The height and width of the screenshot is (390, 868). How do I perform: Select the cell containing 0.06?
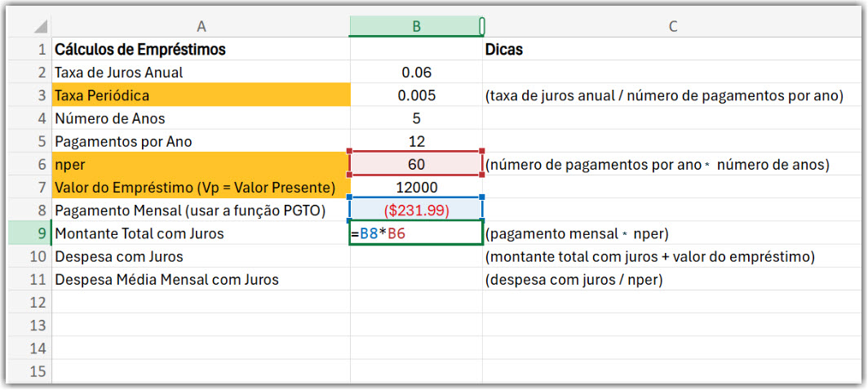coord(416,72)
